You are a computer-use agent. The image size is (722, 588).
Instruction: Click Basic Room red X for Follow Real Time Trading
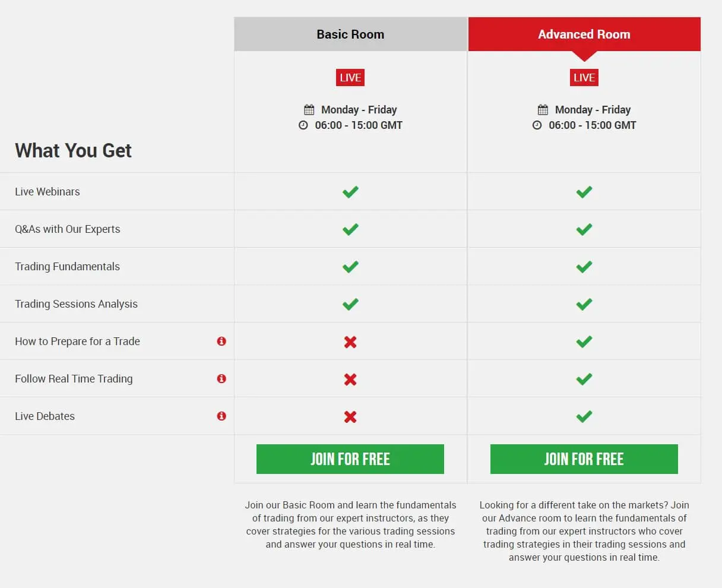point(350,379)
